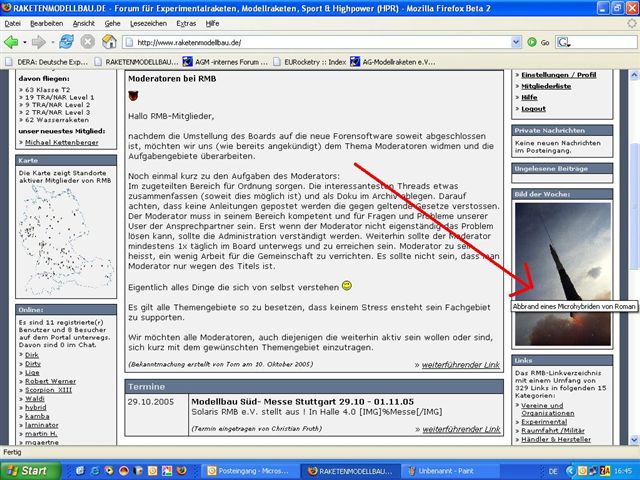Click the yellow smiley emoticon
This screenshot has height=480, width=640.
click(347, 285)
